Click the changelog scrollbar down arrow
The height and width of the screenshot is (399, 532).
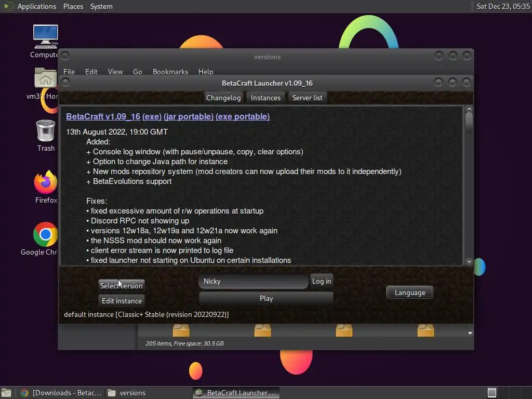(x=469, y=261)
